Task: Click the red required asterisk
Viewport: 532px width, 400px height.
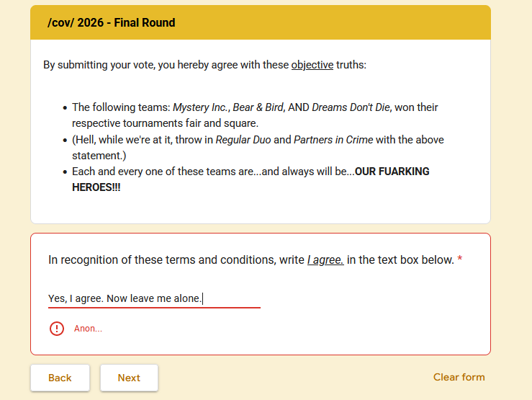Action: pyautogui.click(x=460, y=259)
